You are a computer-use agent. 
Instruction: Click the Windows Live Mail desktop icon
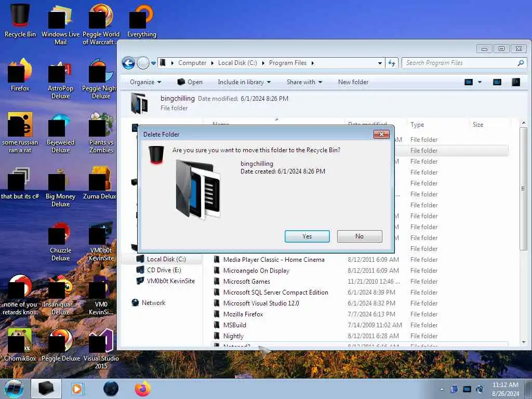60,24
